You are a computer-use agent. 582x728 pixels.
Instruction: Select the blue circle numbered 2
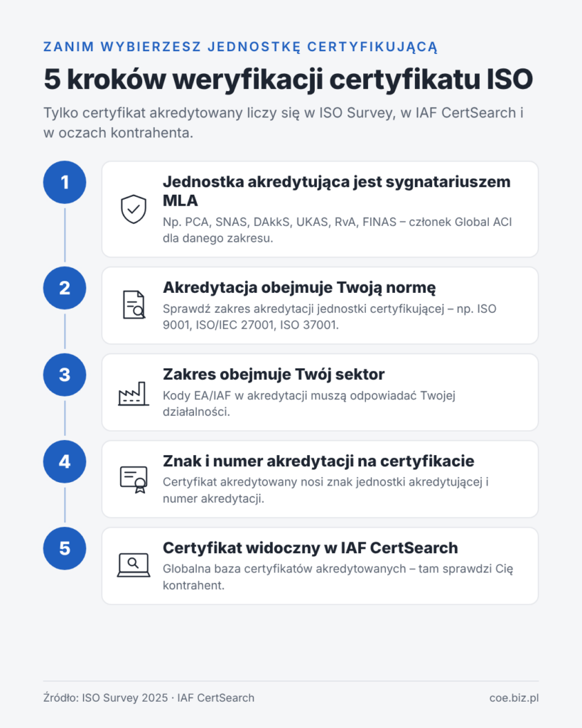click(65, 288)
